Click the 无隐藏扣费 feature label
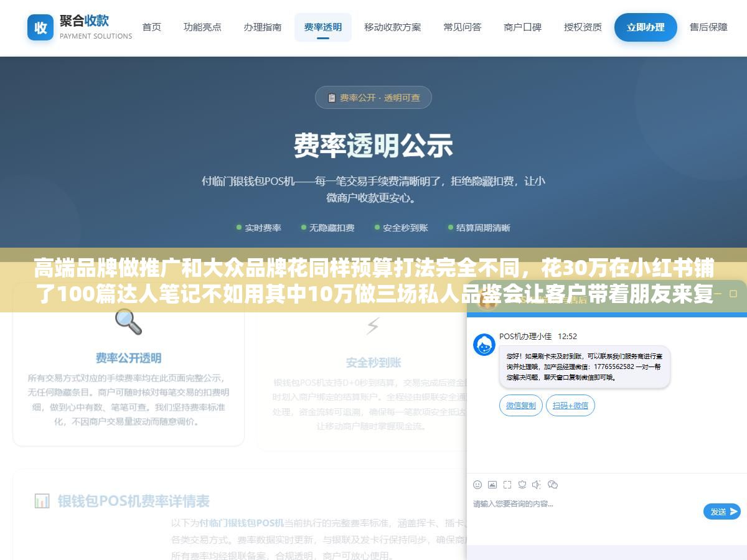 (x=332, y=228)
